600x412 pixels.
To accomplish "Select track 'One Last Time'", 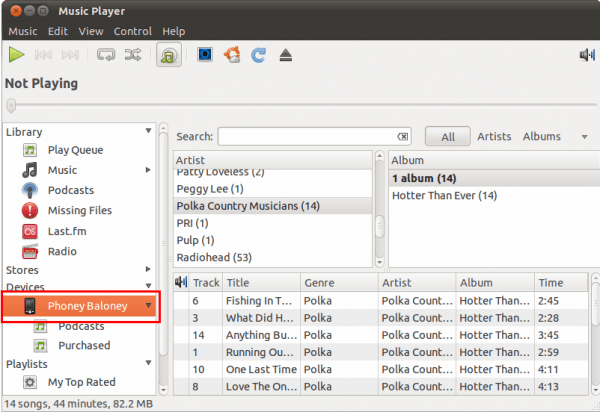I will coord(381,370).
